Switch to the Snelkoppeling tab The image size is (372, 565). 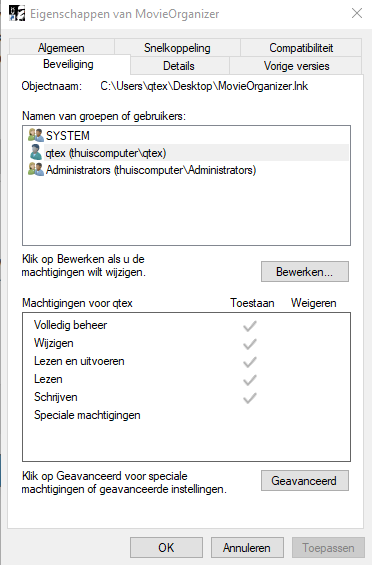coord(177,48)
